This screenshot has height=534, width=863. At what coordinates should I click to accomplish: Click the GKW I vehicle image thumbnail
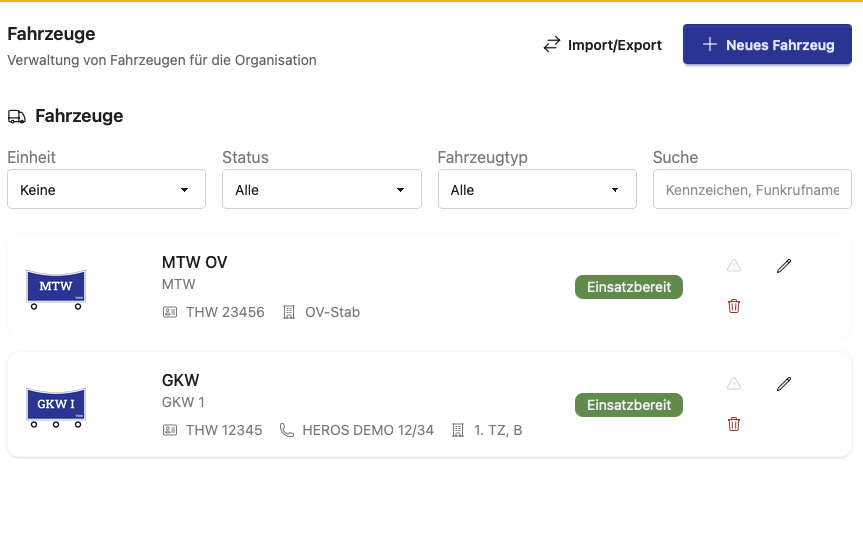pos(56,406)
